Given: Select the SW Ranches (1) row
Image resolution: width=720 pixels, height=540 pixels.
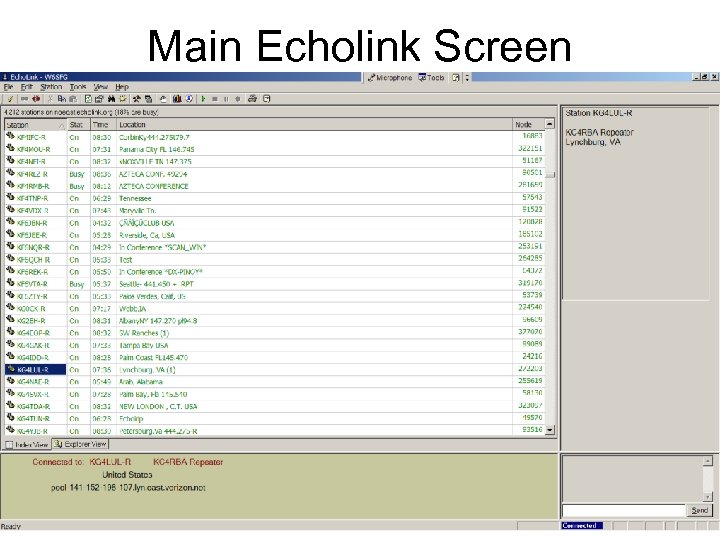Looking at the screenshot, I should (274, 333).
